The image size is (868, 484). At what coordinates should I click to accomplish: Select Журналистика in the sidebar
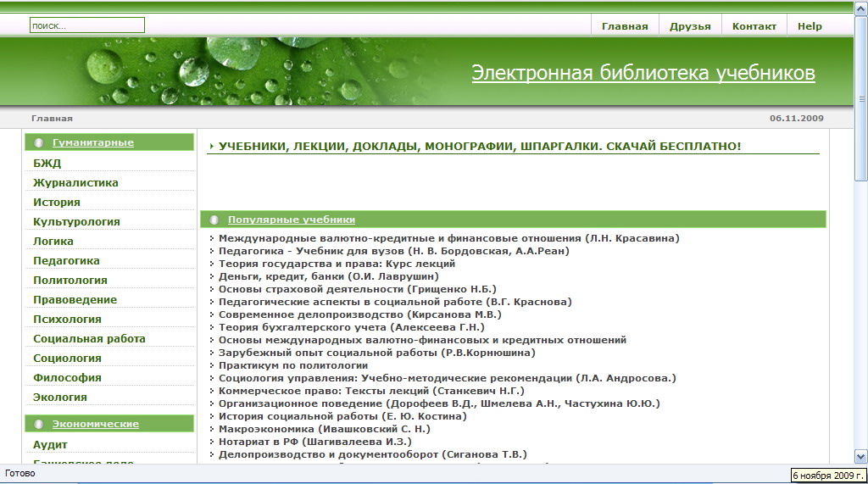tap(75, 183)
